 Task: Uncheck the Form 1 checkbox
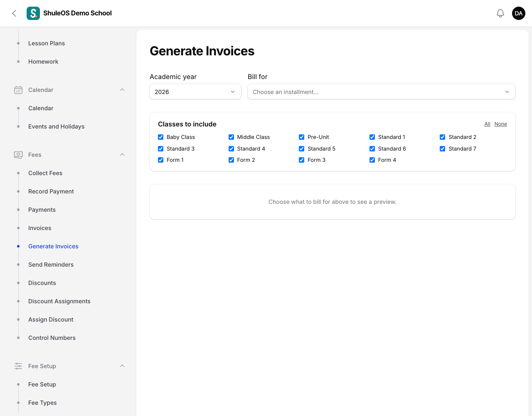(161, 160)
